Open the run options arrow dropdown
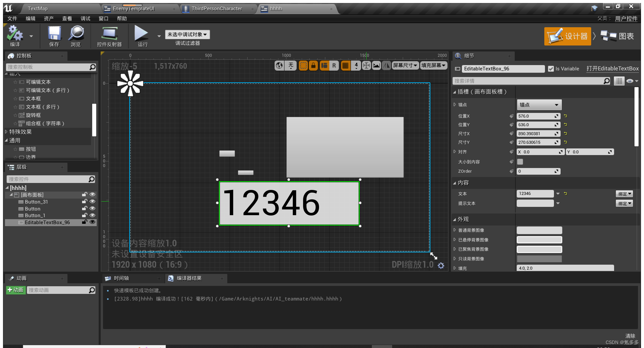 coord(159,36)
